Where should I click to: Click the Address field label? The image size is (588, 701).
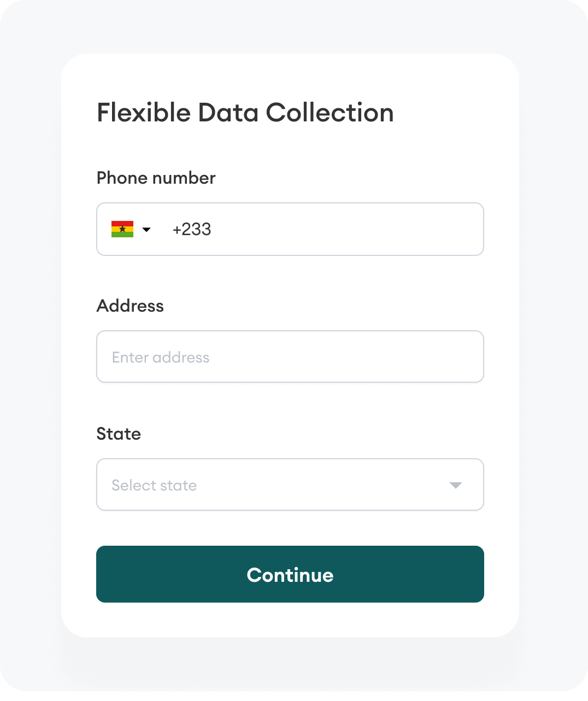pos(130,306)
